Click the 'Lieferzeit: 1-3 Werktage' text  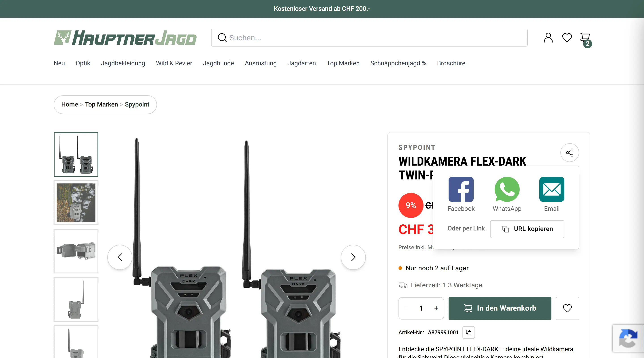447,285
